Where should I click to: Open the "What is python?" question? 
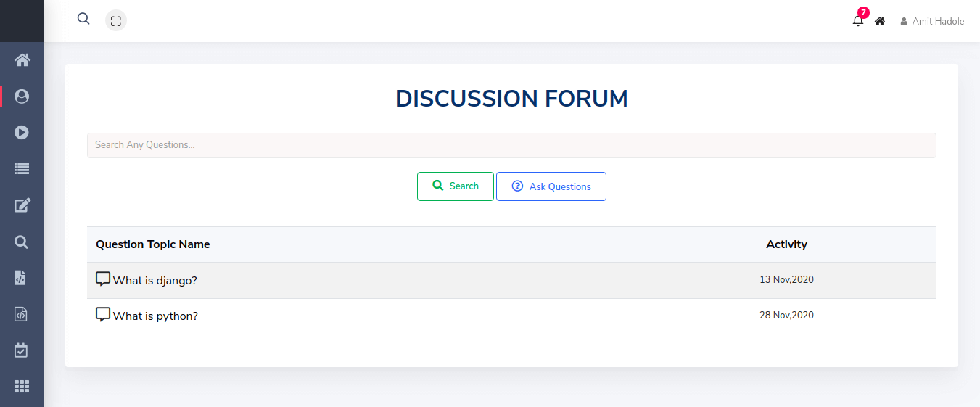pyautogui.click(x=155, y=316)
